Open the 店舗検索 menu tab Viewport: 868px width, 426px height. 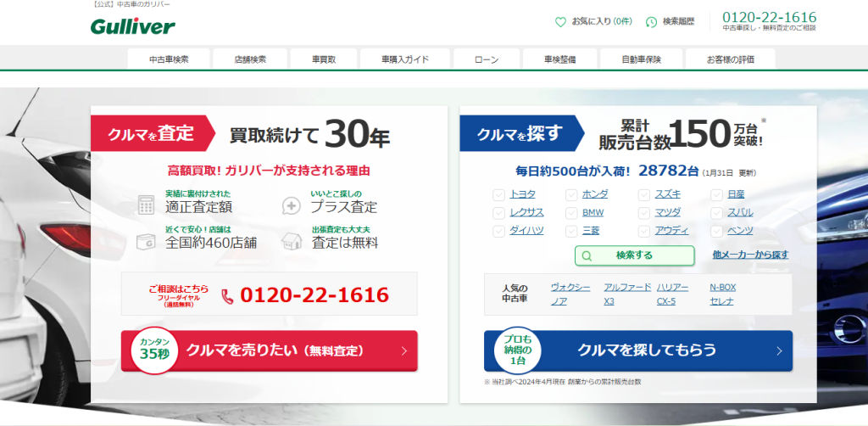[x=250, y=59]
